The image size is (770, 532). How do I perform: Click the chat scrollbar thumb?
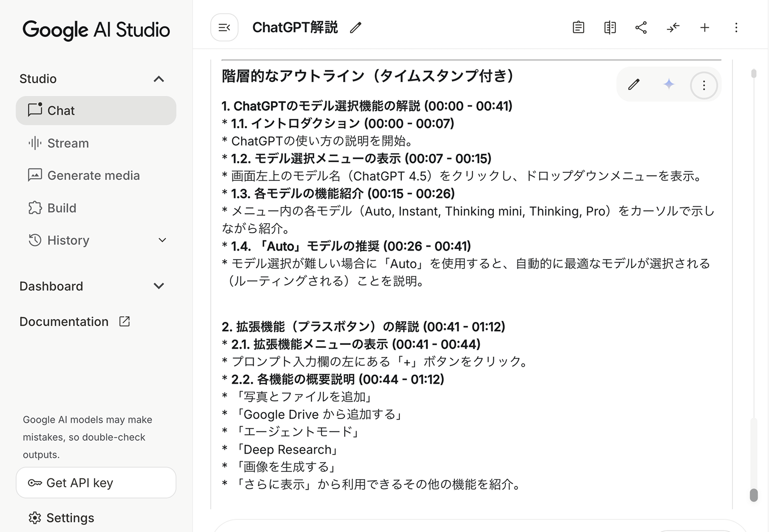coord(754,495)
